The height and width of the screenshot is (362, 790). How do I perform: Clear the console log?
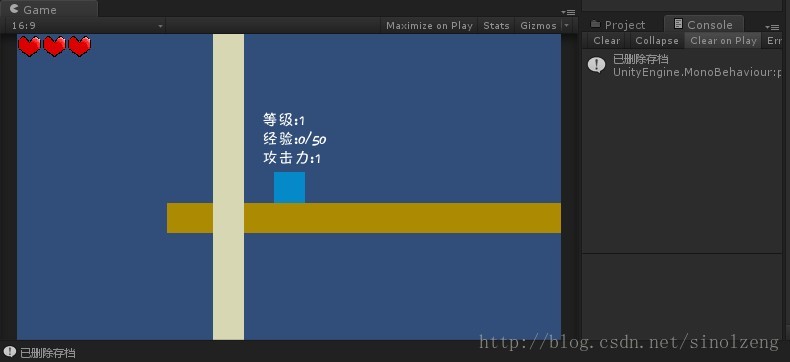tap(607, 41)
